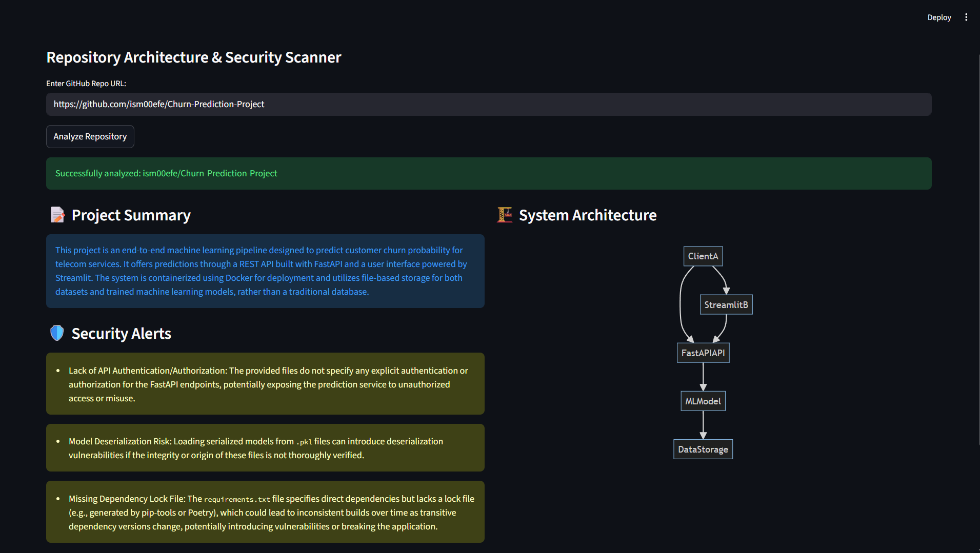Click the crane icon beside System Architecture
This screenshot has width=980, height=553.
click(x=505, y=215)
